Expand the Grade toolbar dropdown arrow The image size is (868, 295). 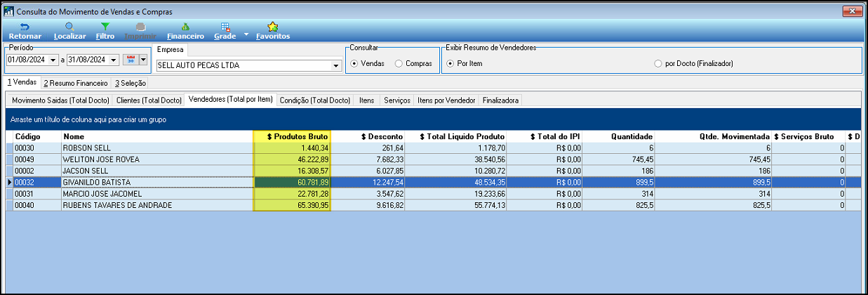click(x=246, y=33)
